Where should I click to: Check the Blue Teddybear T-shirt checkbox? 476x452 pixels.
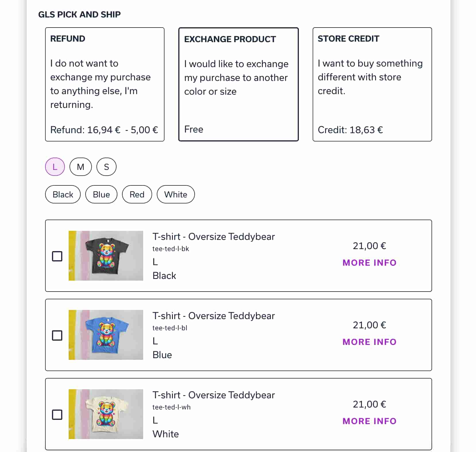(x=57, y=335)
